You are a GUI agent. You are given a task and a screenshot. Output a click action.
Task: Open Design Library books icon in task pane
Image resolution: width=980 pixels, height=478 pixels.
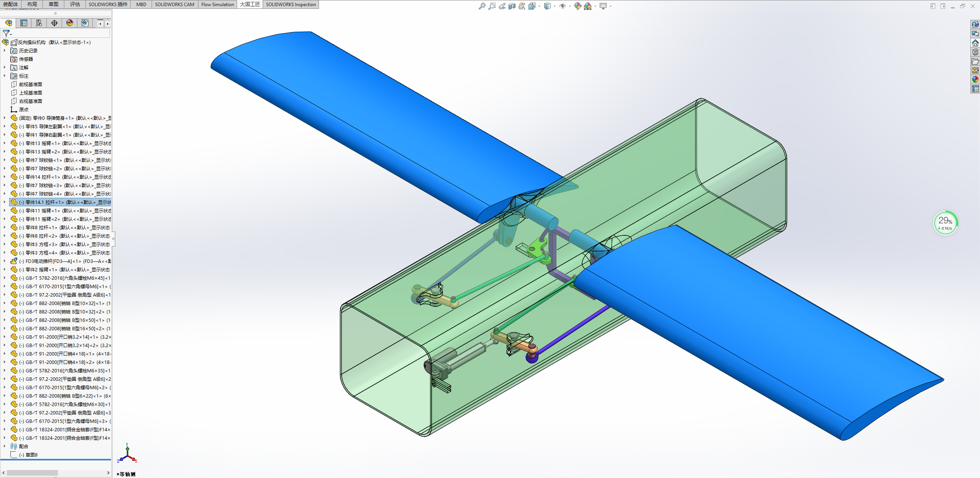[975, 52]
